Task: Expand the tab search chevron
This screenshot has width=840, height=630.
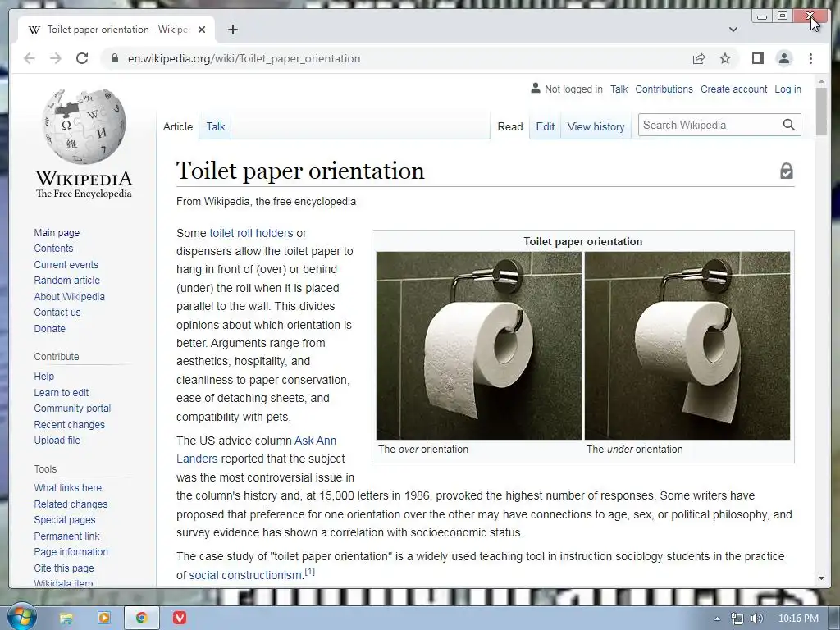Action: [x=733, y=30]
